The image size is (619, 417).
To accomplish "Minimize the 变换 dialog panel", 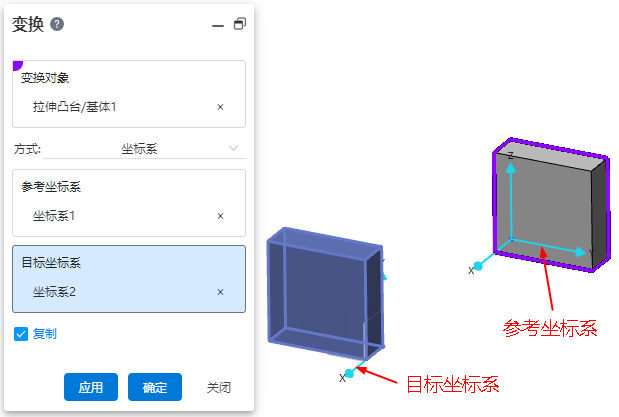I will tap(218, 26).
